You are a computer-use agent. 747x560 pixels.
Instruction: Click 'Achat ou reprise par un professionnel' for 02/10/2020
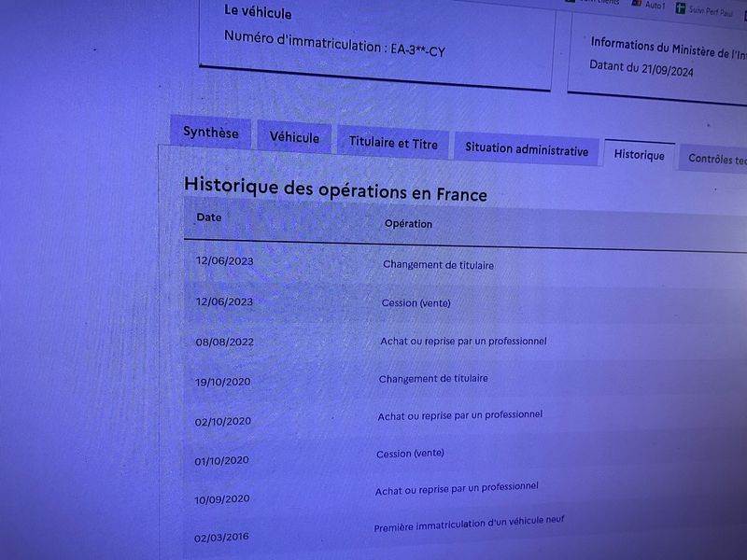459,415
